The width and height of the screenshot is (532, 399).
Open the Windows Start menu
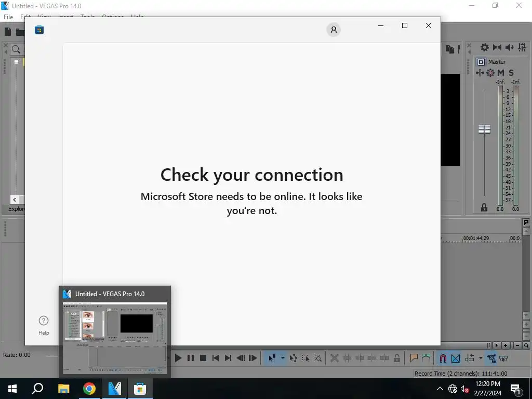(x=12, y=389)
